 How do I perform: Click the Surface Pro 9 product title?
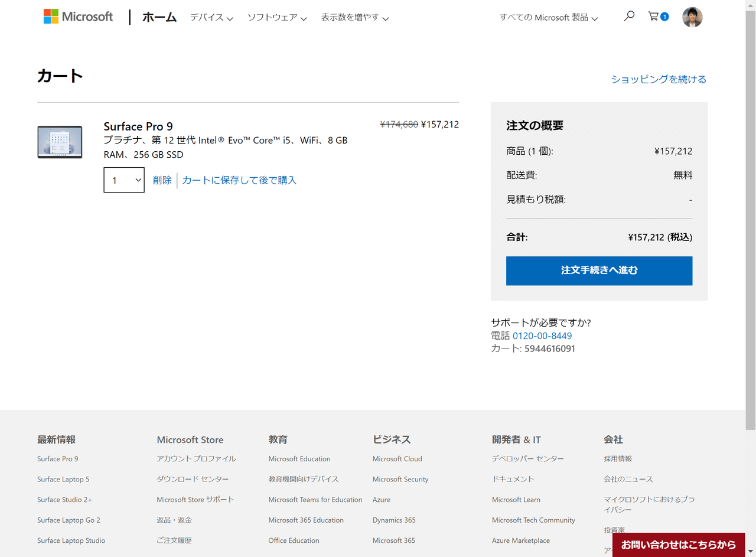pos(138,126)
